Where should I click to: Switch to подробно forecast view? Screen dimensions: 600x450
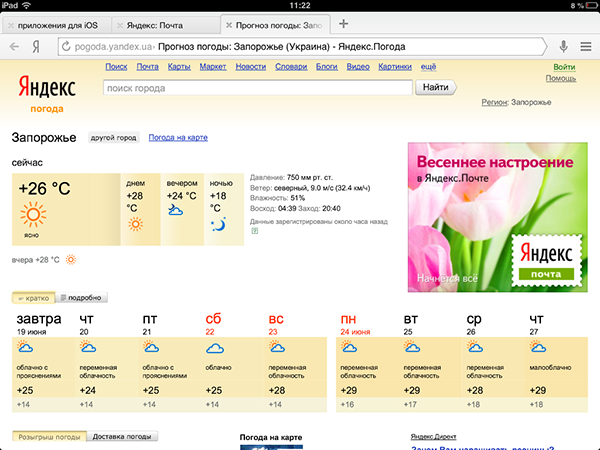coord(82,298)
